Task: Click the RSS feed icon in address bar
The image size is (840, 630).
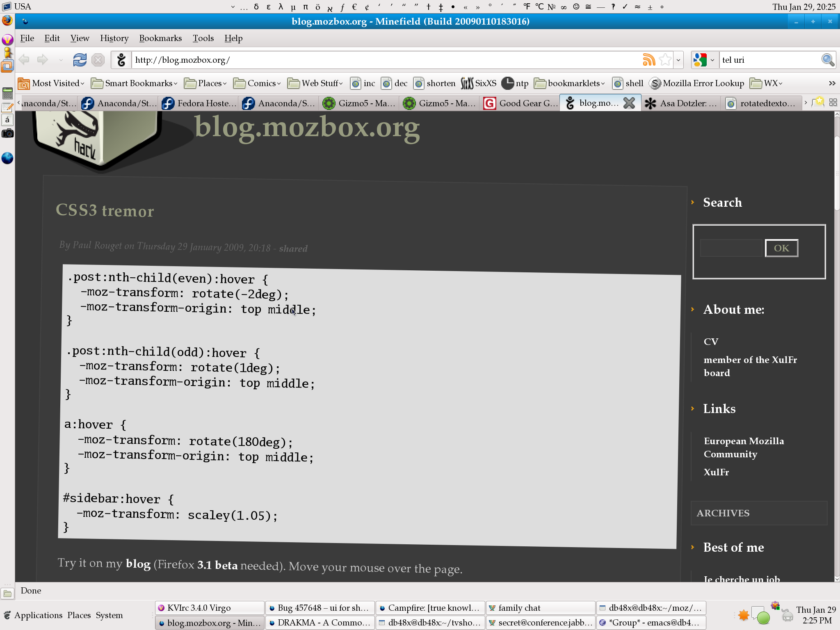Action: [x=649, y=60]
